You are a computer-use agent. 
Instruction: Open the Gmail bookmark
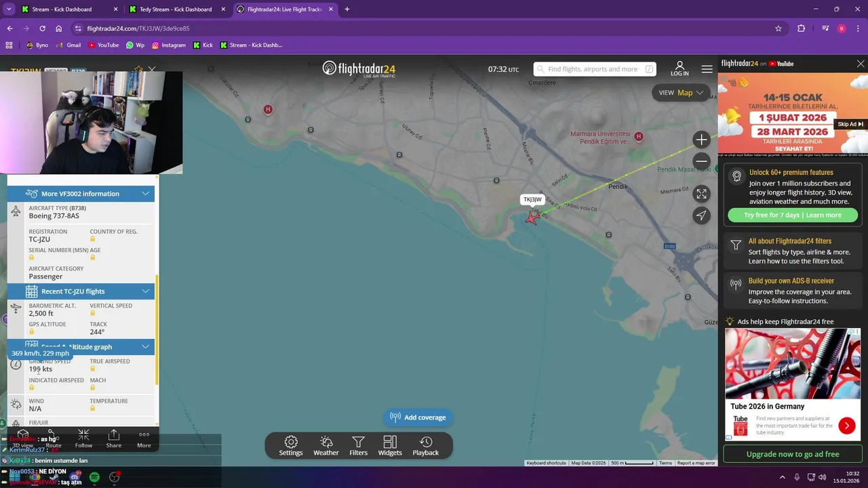point(68,45)
